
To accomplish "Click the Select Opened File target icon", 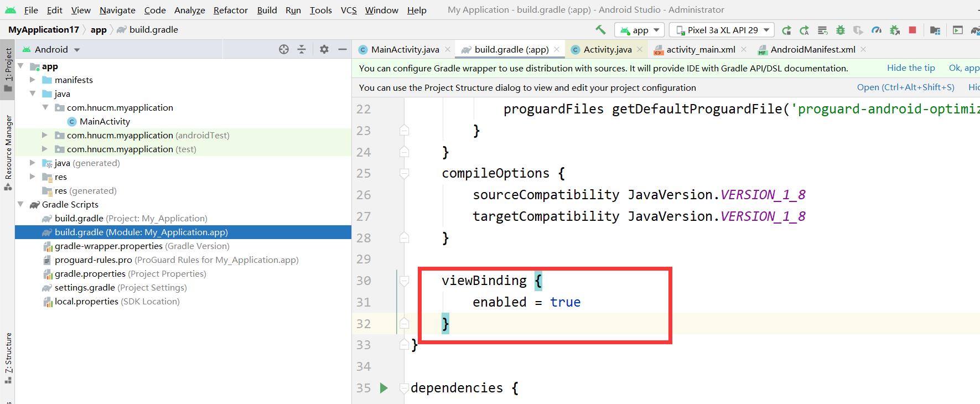I will point(284,49).
